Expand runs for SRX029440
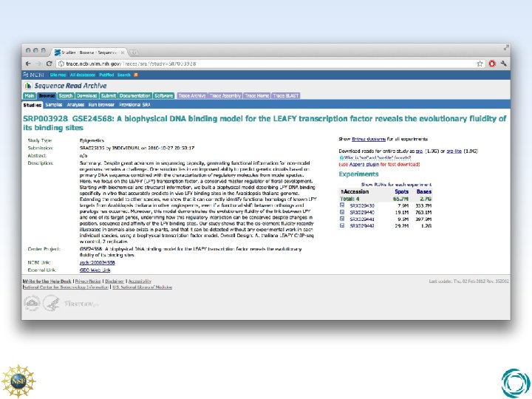 (x=342, y=212)
